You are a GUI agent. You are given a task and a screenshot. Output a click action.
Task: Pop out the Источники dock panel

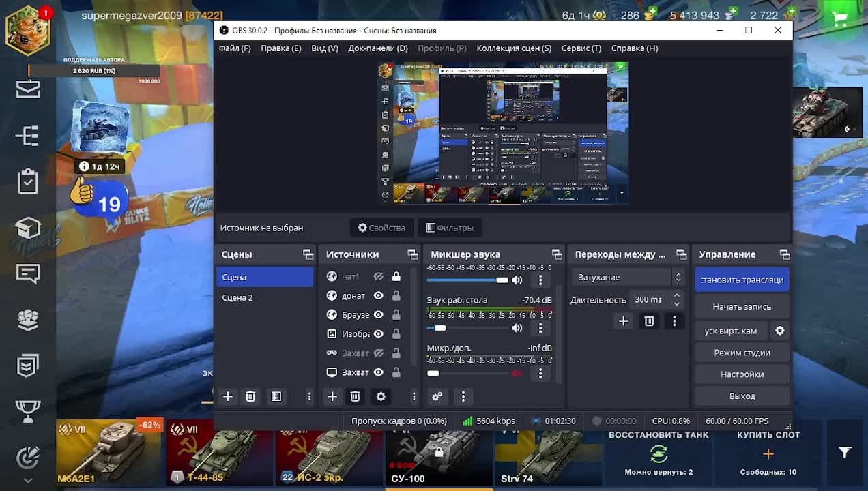tap(413, 254)
